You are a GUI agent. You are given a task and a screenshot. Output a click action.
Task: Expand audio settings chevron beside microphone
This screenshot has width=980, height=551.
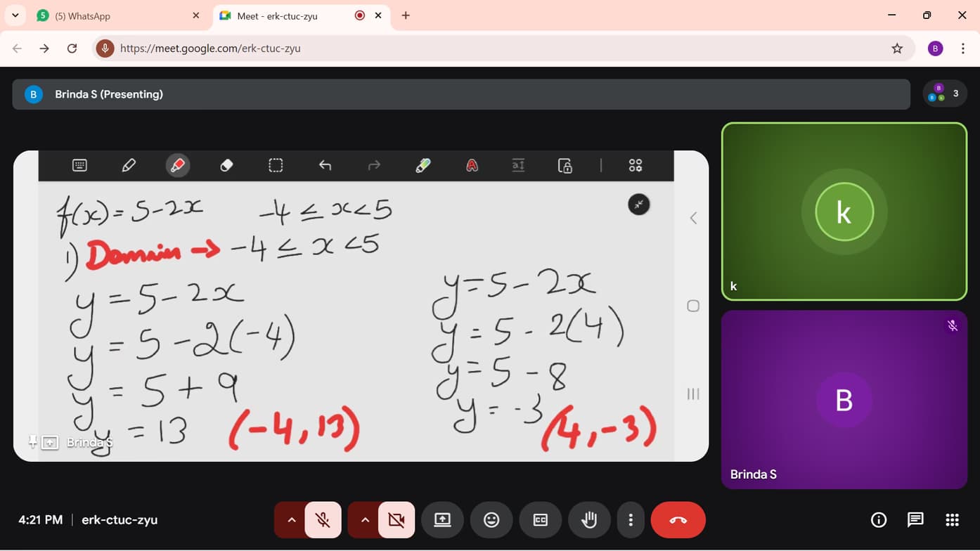click(291, 520)
